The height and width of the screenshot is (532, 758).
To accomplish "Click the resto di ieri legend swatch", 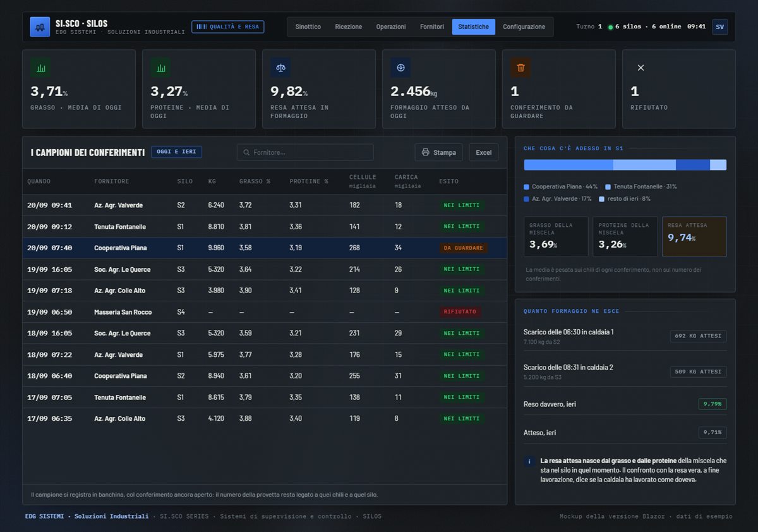I will tap(602, 199).
